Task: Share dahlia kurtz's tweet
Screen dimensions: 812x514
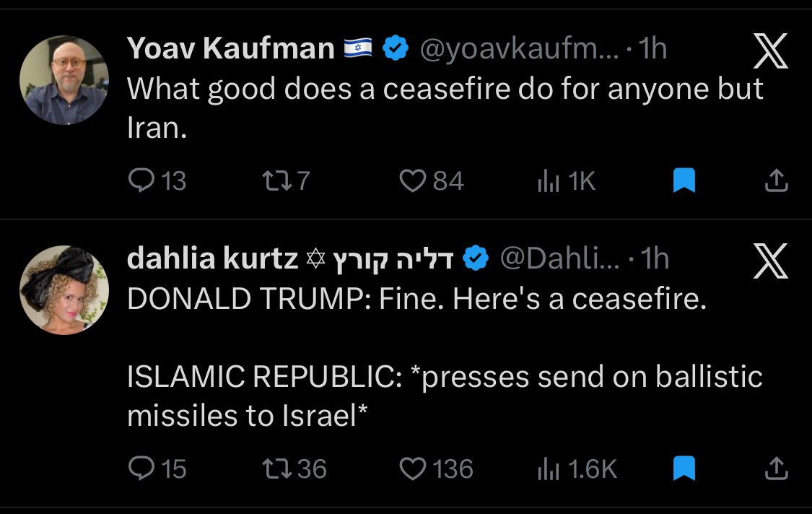Action: [x=774, y=469]
